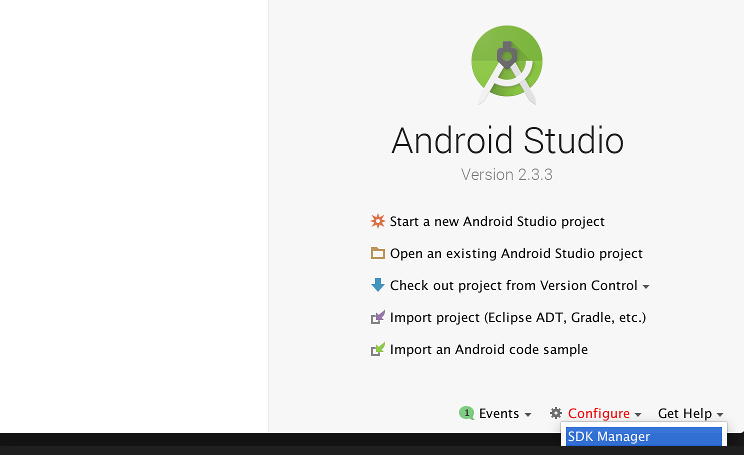Click the red Configure menu label
This screenshot has width=744, height=455.
(598, 413)
